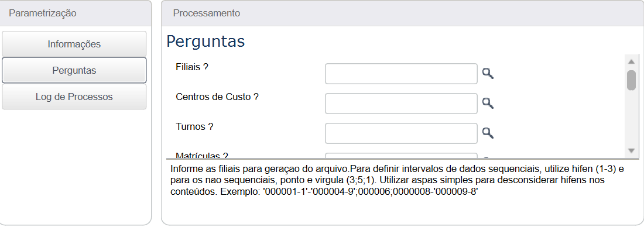Focus the Filiais input field
The width and height of the screenshot is (644, 227).
[401, 74]
